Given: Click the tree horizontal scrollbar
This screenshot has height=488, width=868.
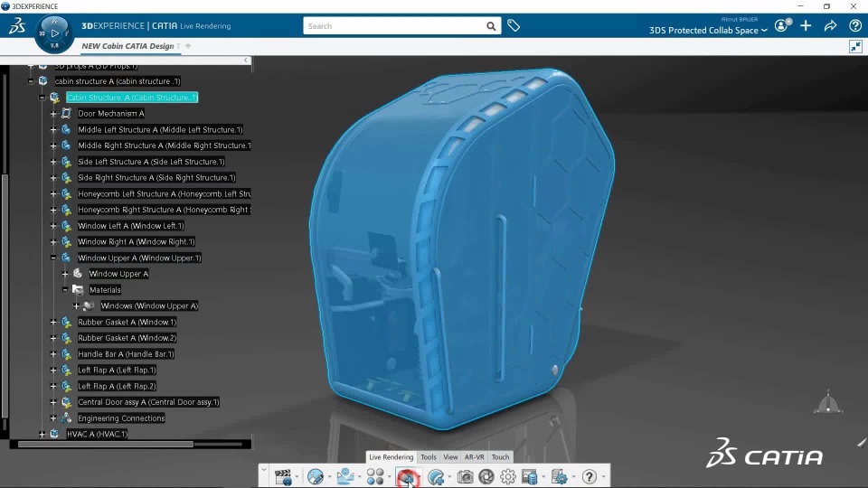Looking at the screenshot, I should coord(105,444).
